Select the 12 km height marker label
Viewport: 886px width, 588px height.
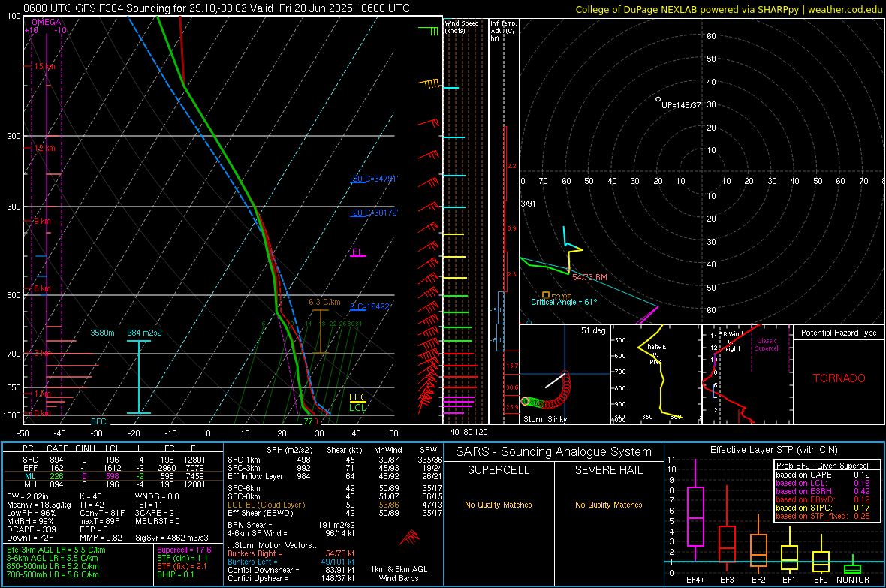coord(44,148)
